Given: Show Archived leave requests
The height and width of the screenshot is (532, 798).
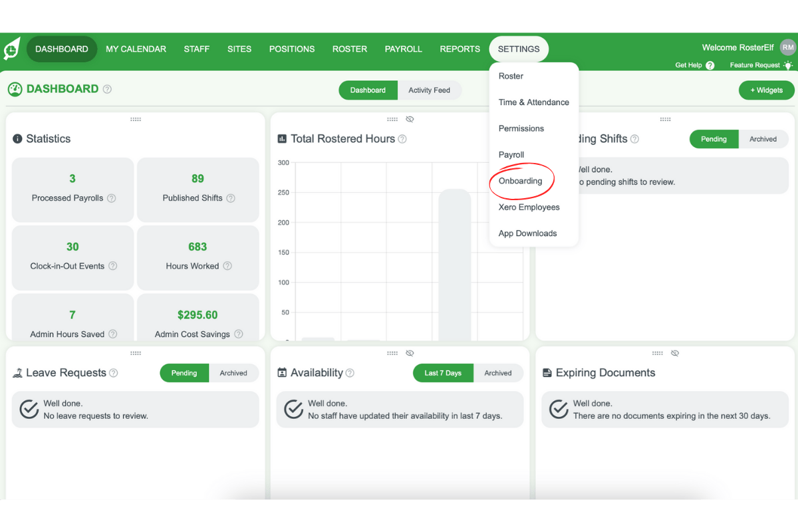Looking at the screenshot, I should tap(233, 373).
